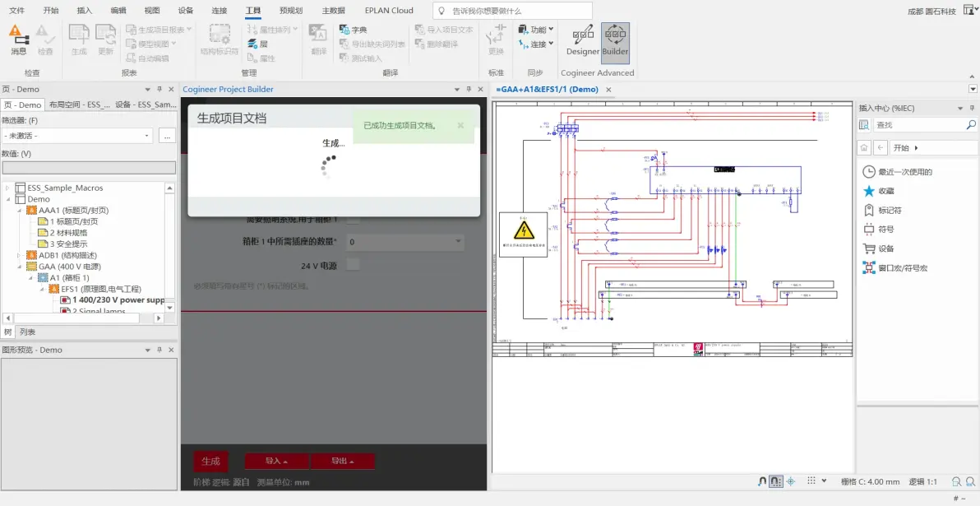Click the 生成 report generate ribbon icon
Viewport: 980px width, 506px height.
[80, 39]
